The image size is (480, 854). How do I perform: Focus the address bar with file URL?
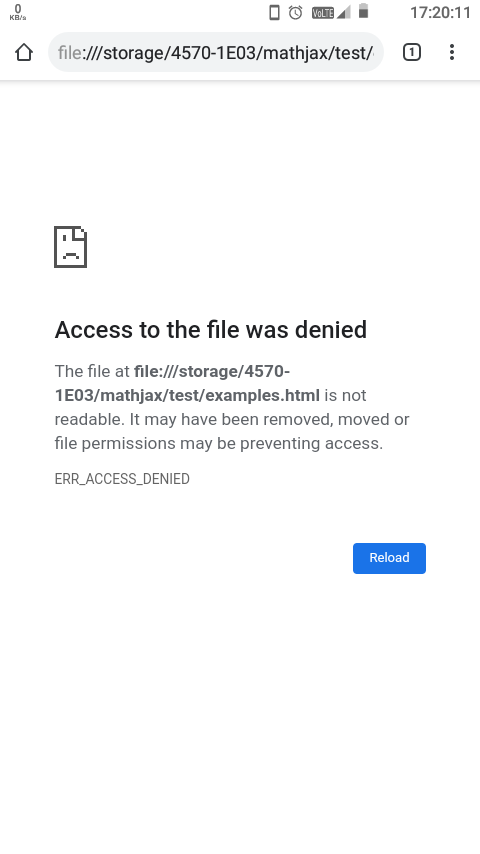pos(216,52)
